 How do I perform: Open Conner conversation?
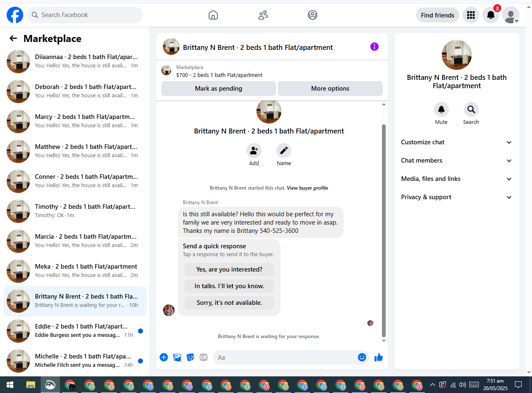tap(75, 181)
